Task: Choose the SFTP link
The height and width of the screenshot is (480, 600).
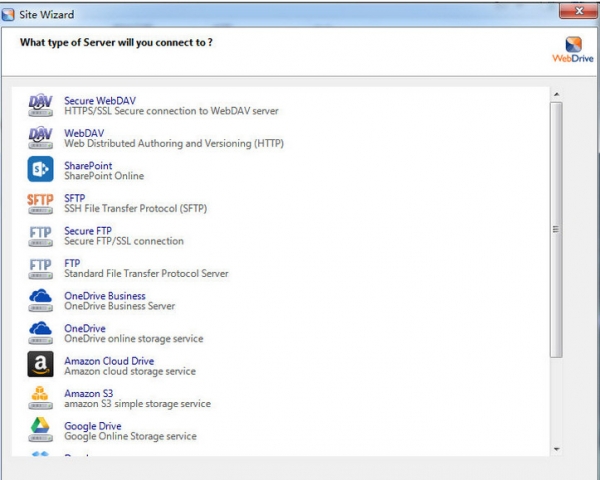Action: tap(75, 198)
